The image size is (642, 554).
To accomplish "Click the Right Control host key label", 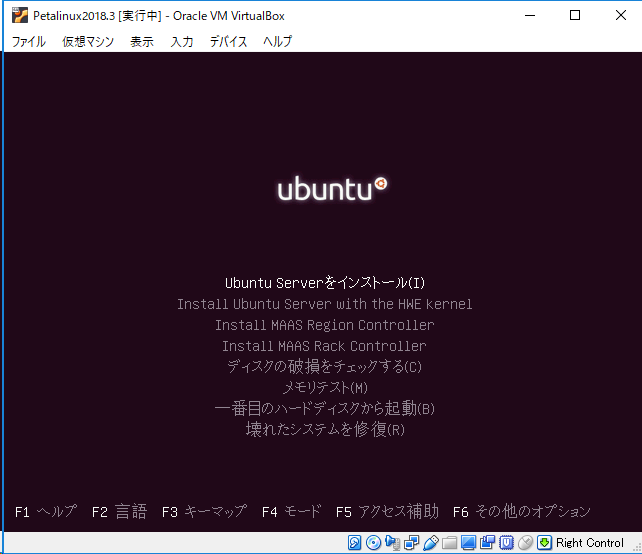I will [590, 543].
